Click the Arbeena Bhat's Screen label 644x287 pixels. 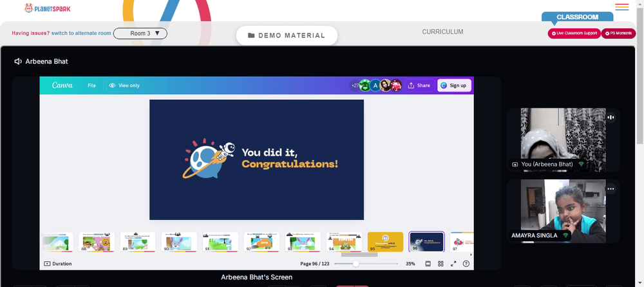point(257,277)
